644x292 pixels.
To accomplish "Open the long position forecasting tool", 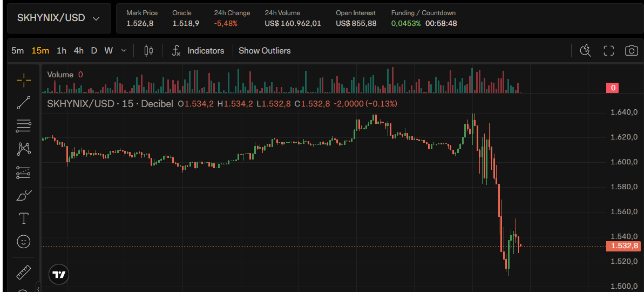I will tap(24, 172).
